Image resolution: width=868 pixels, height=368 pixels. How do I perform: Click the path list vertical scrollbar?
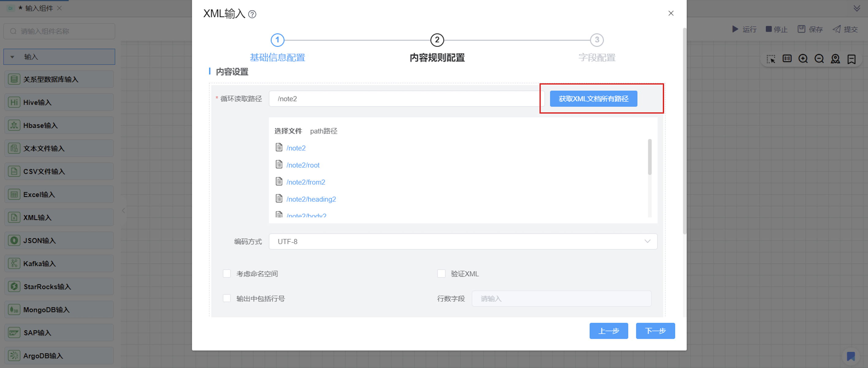649,157
